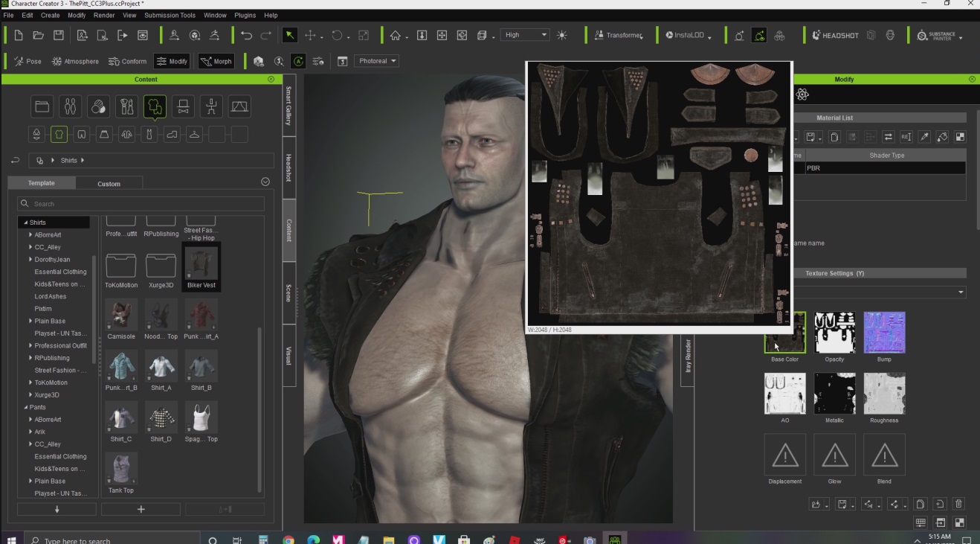Select the Bump texture channel
980x544 pixels.
[884, 333]
